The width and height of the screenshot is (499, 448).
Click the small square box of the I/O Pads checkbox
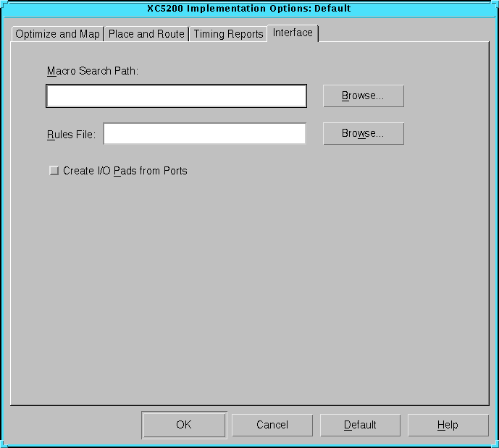point(54,171)
